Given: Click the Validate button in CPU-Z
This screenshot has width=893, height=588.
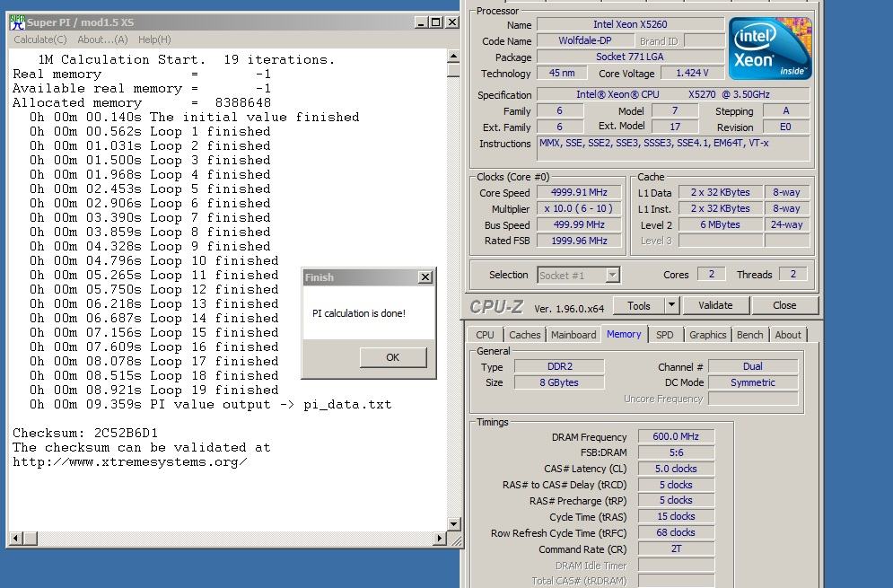Looking at the screenshot, I should pos(715,306).
